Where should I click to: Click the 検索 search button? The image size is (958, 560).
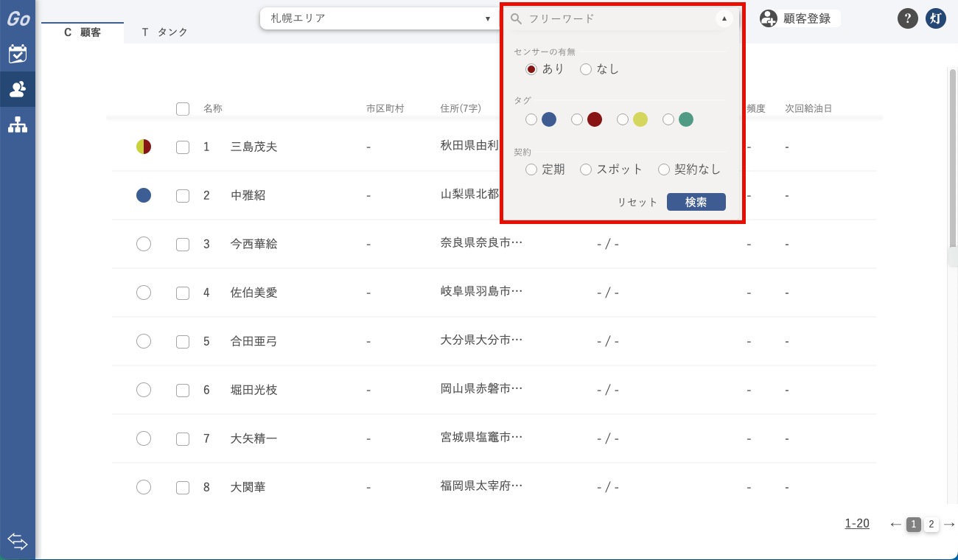click(696, 202)
